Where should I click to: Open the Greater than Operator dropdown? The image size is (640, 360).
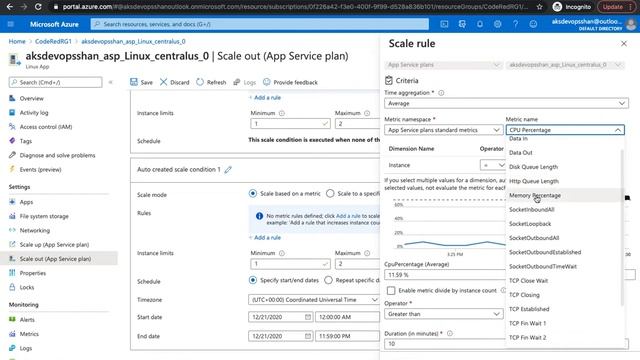click(x=444, y=314)
